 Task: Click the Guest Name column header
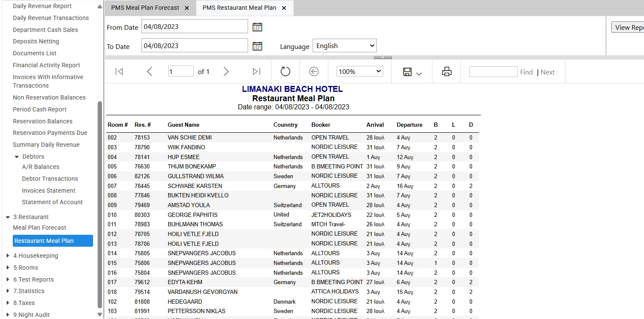point(184,125)
